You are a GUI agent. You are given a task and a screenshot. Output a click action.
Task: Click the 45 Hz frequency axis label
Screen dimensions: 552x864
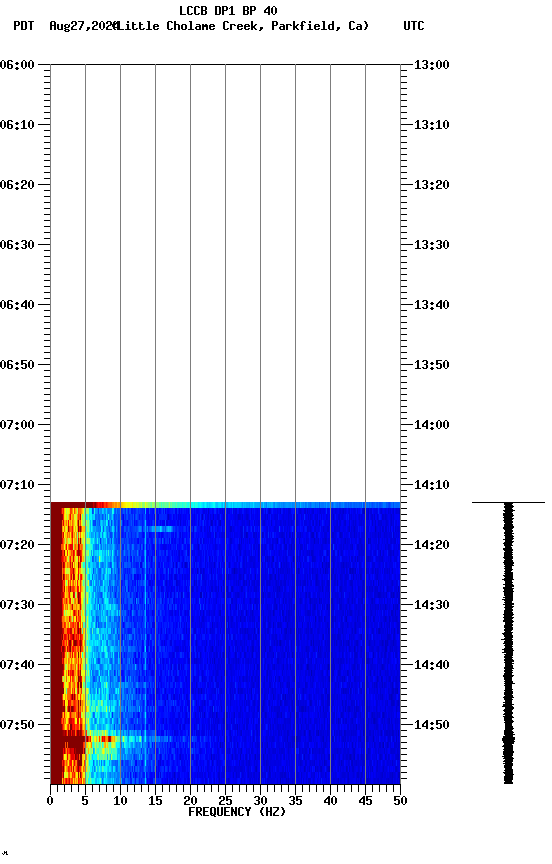pyautogui.click(x=365, y=802)
